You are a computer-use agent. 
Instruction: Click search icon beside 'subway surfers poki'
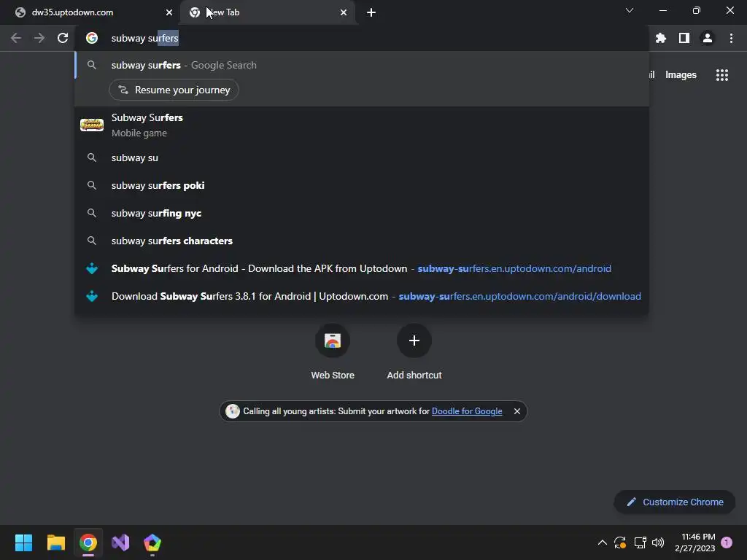[92, 185]
